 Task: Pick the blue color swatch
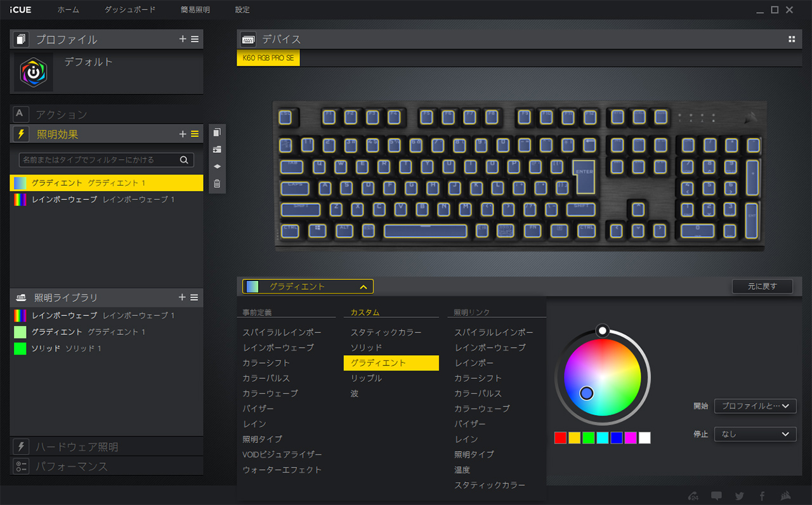point(617,438)
